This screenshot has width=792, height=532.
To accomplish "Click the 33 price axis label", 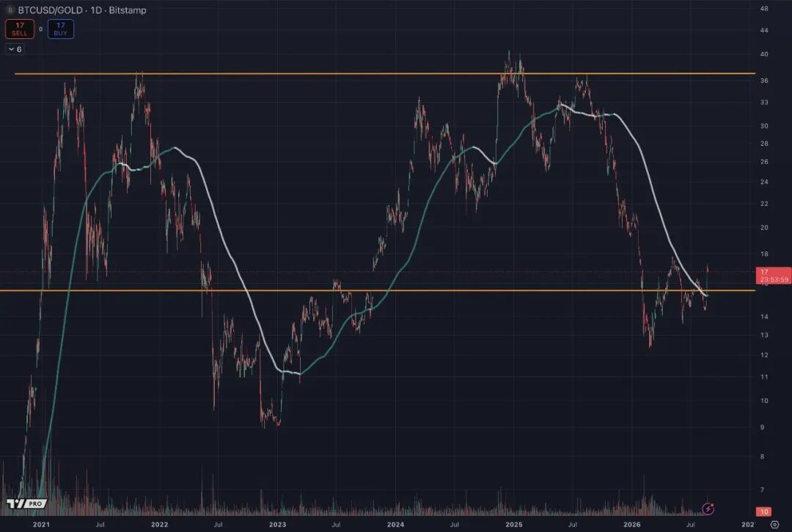I will point(764,102).
